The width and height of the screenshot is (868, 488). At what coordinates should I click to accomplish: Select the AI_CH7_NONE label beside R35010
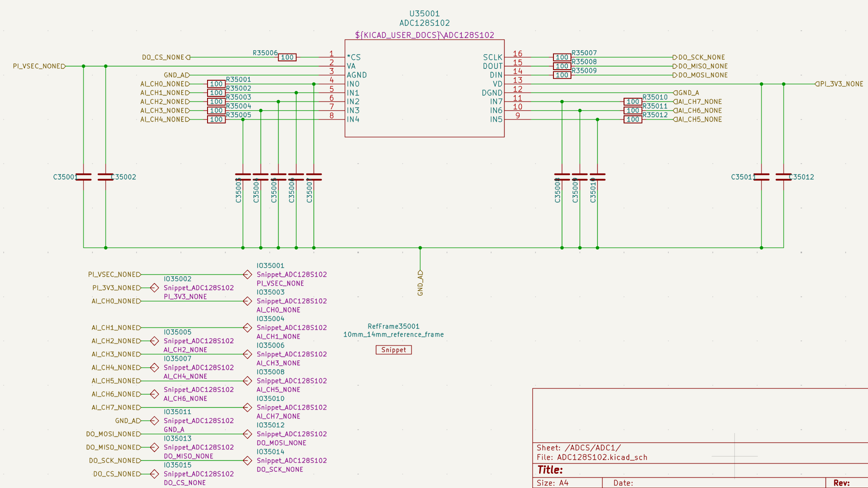pos(700,102)
